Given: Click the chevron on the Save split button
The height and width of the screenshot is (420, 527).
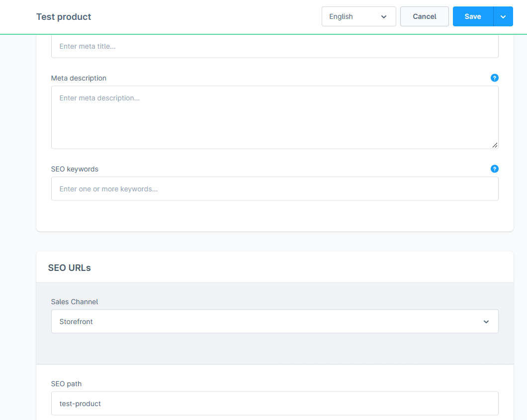Looking at the screenshot, I should [x=504, y=16].
